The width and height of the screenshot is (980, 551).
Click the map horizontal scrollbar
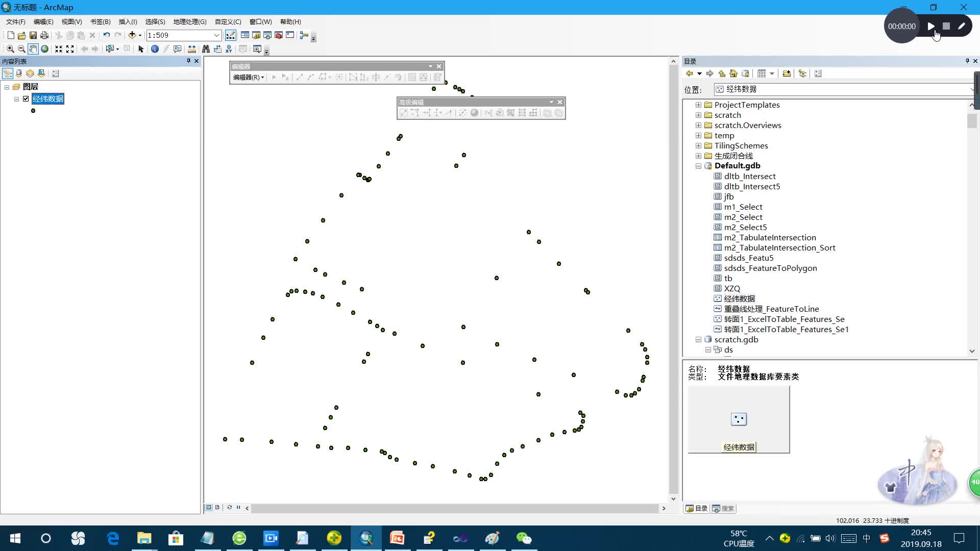click(x=455, y=508)
